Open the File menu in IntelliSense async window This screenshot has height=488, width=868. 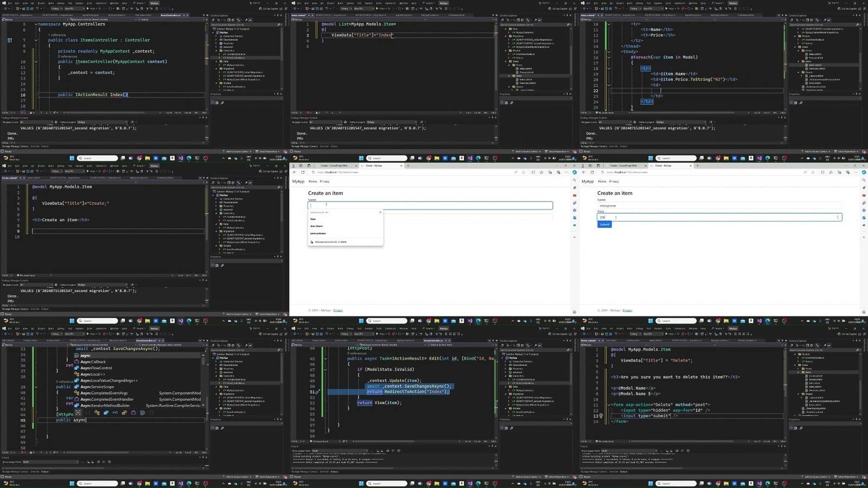pos(10,328)
